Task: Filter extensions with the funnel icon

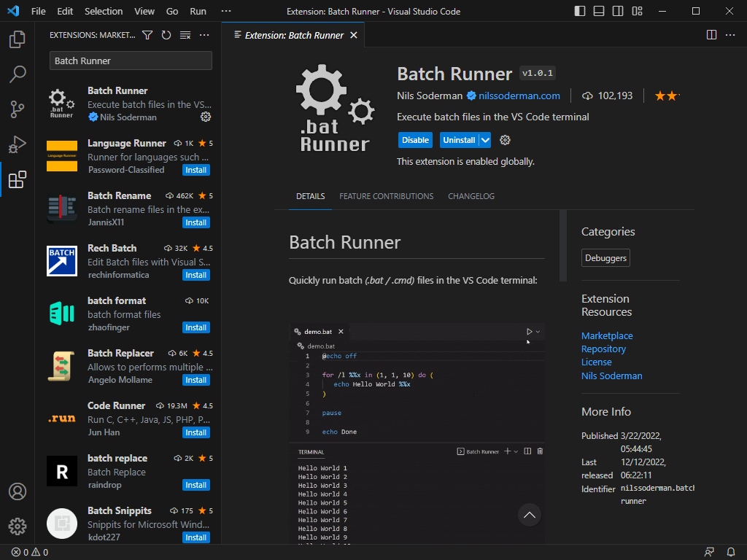Action: [147, 35]
